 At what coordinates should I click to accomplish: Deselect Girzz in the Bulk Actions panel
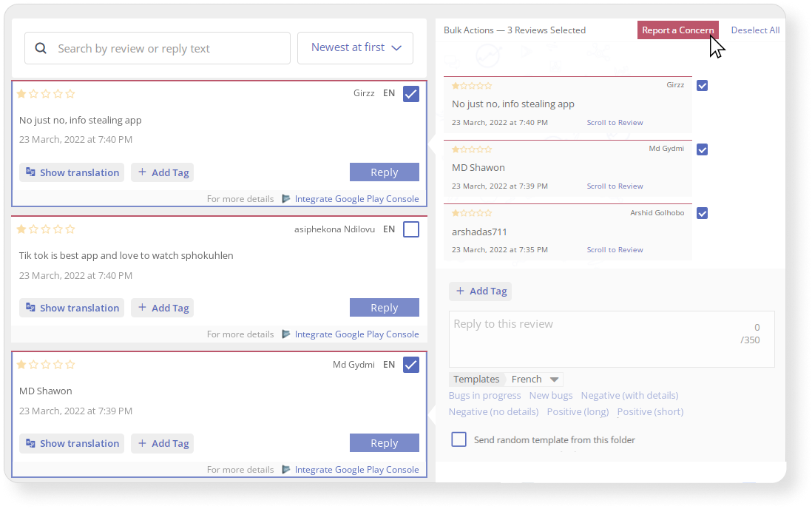point(703,86)
